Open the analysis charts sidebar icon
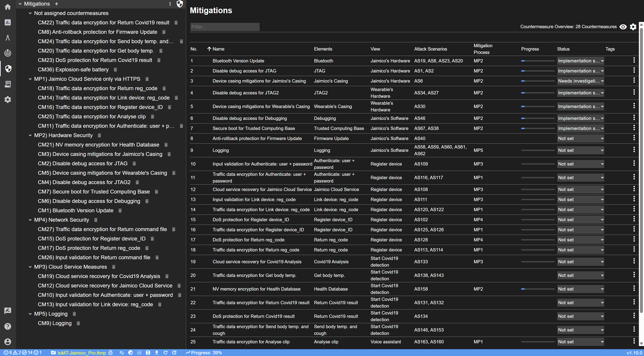644x356 pixels. [7, 22]
